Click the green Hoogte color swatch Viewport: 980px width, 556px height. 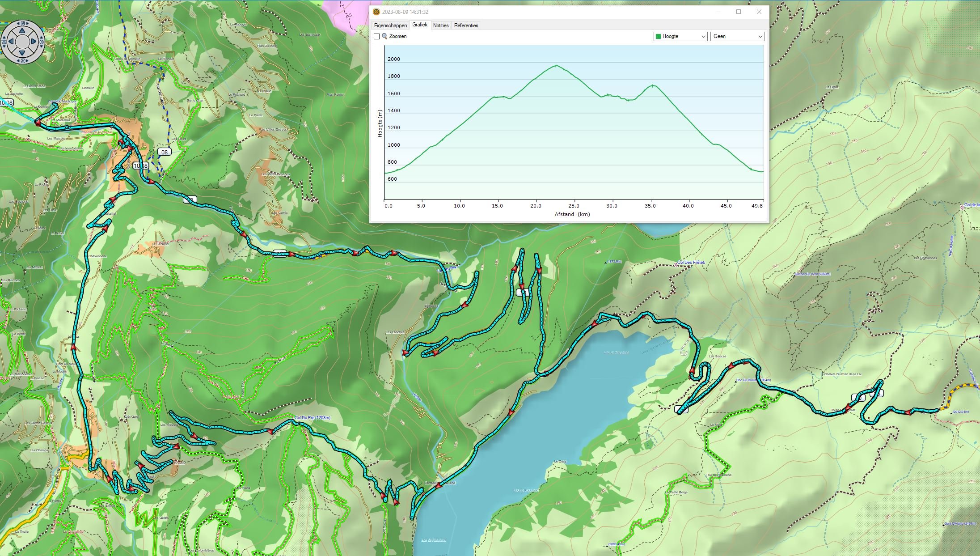pos(658,36)
